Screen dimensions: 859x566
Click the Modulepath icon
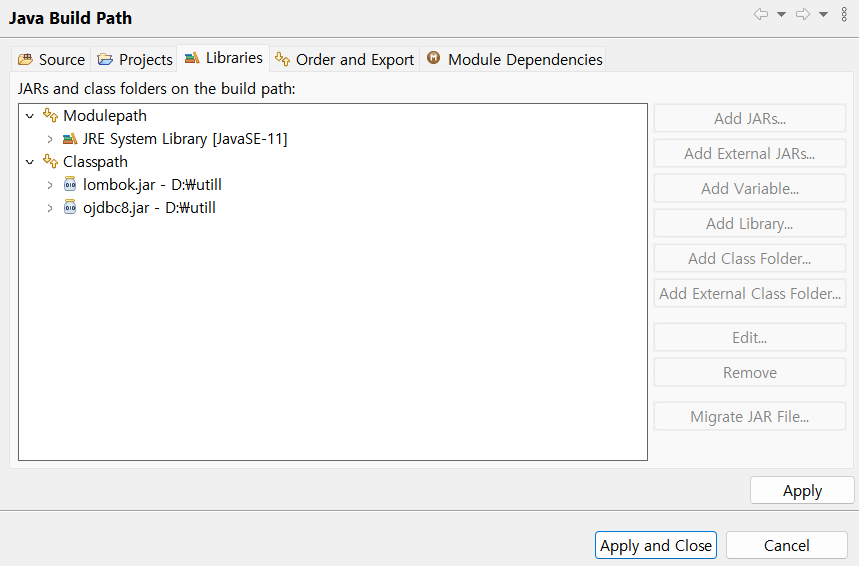[x=50, y=115]
